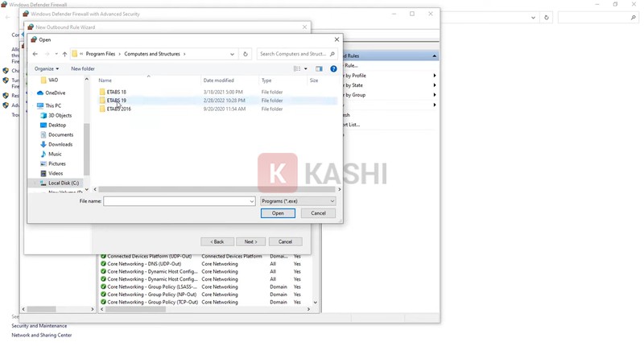The width and height of the screenshot is (644, 346).
Task: Select the ETABS 2016 folder
Action: tap(118, 109)
